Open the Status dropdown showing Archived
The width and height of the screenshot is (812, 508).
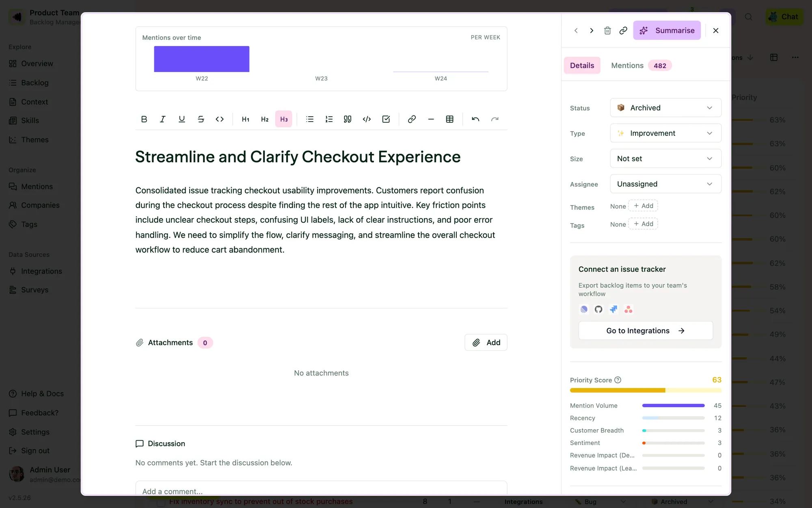click(665, 108)
